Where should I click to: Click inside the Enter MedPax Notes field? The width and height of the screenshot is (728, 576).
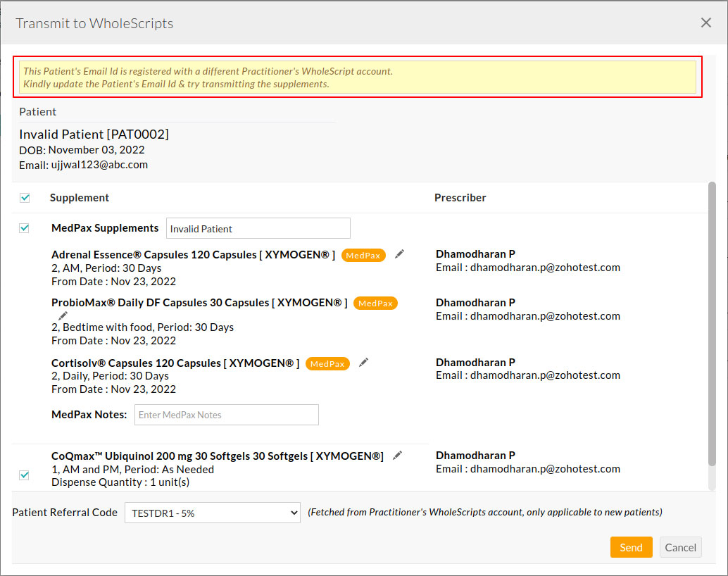(x=226, y=415)
